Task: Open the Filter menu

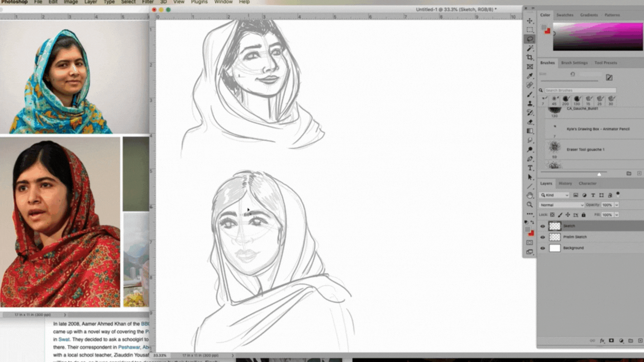Action: 148,2
